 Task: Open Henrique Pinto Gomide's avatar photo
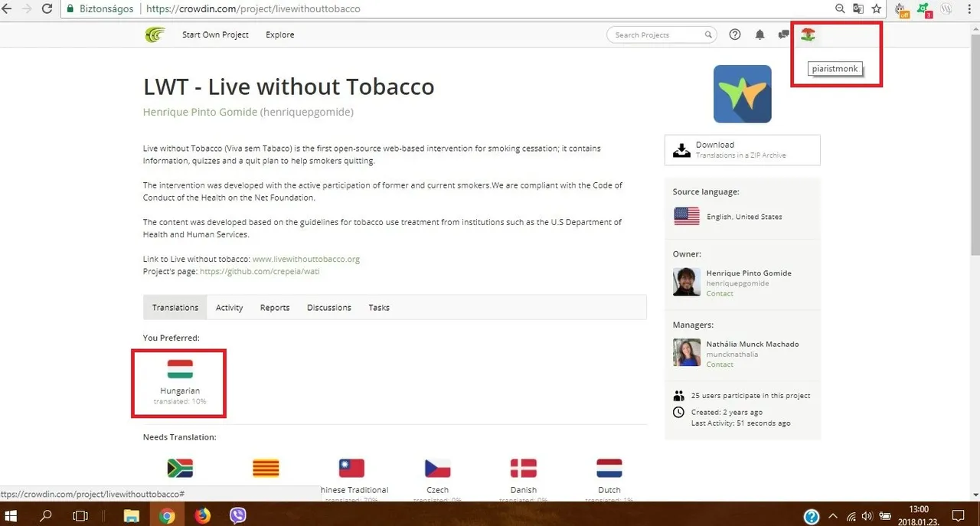click(687, 282)
